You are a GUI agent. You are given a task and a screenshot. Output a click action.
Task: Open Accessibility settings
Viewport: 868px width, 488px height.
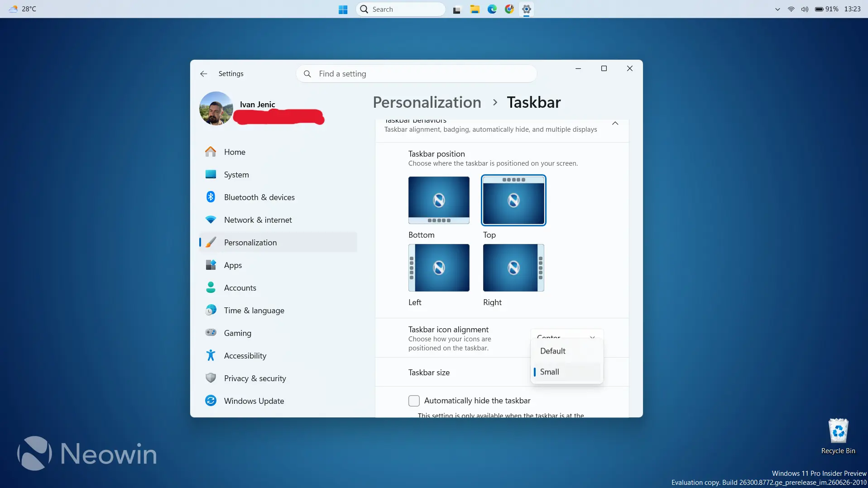click(278, 356)
